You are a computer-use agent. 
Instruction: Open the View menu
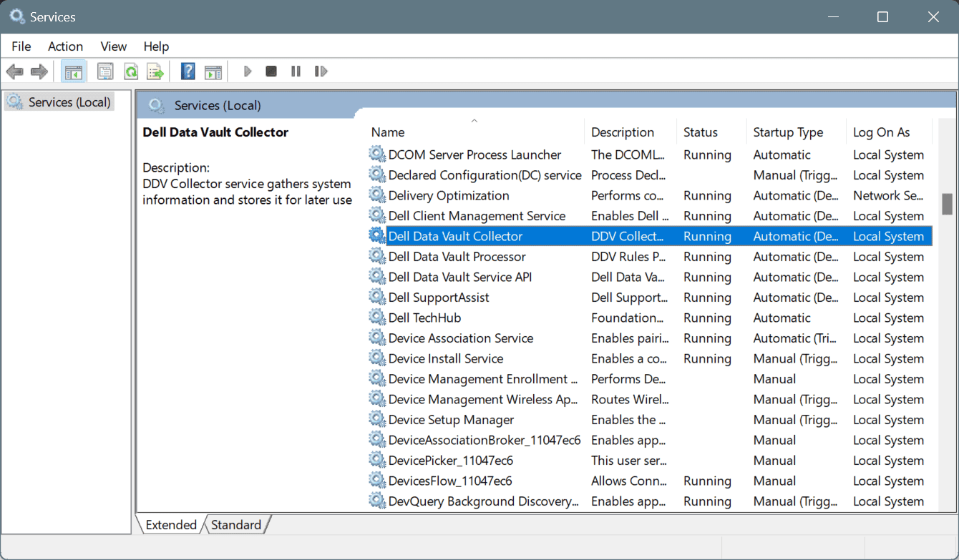(x=114, y=46)
